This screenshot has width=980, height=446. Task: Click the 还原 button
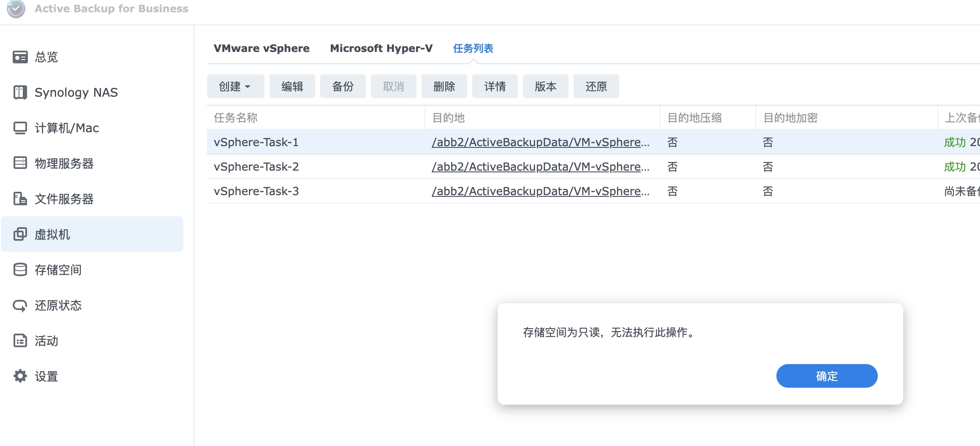tap(596, 86)
